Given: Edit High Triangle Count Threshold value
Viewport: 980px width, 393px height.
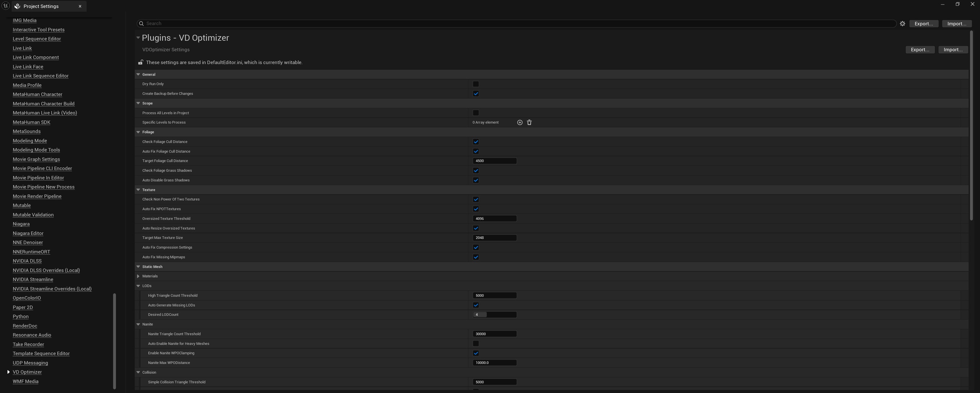Looking at the screenshot, I should (494, 296).
